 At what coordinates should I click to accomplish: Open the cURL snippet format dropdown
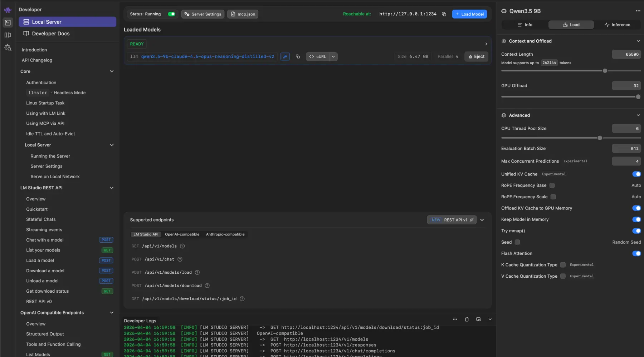click(x=333, y=56)
